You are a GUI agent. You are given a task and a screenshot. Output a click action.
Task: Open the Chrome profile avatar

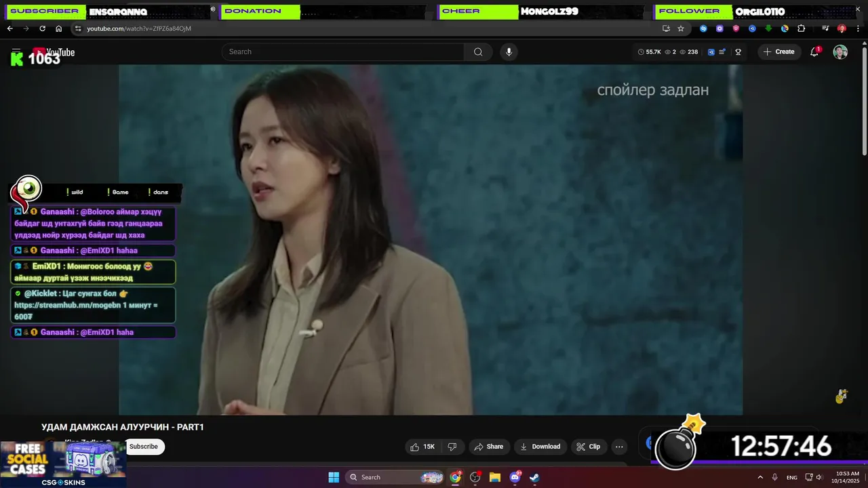click(x=842, y=28)
